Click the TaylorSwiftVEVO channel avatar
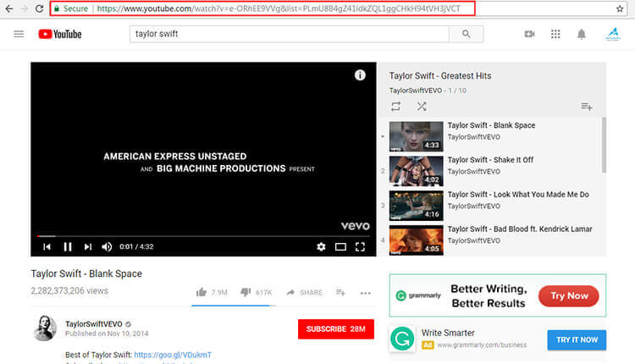This screenshot has height=364, width=635. [x=45, y=328]
